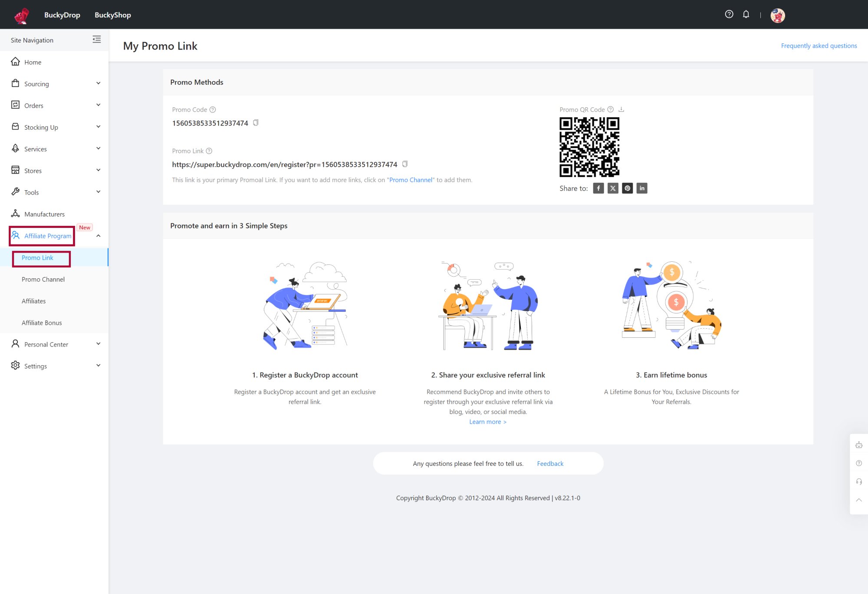Click the Feedback link
The height and width of the screenshot is (594, 868).
point(550,463)
